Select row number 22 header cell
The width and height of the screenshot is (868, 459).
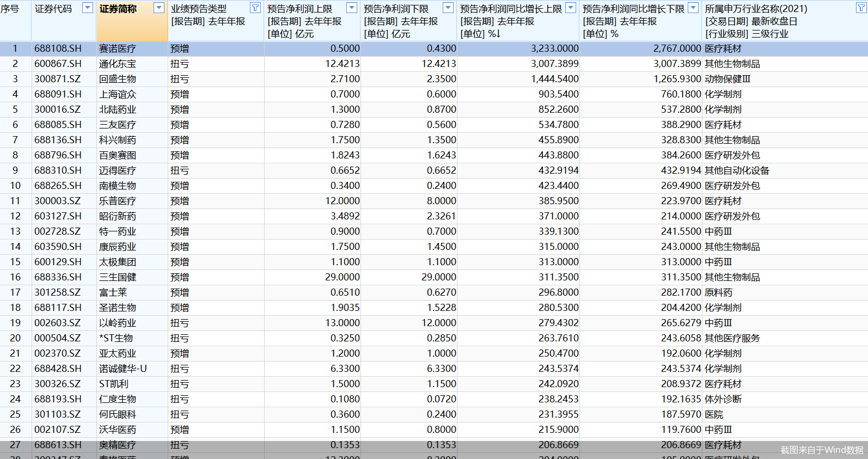[15, 369]
